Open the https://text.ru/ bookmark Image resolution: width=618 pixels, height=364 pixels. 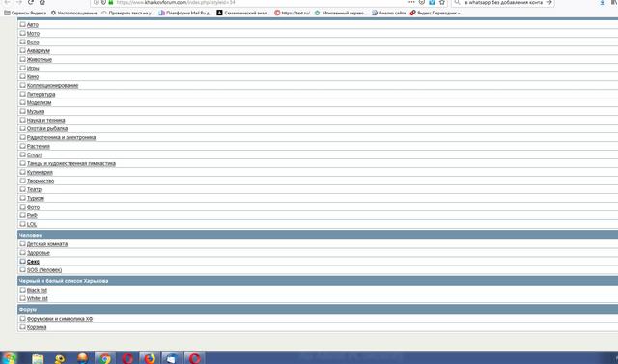tap(292, 13)
